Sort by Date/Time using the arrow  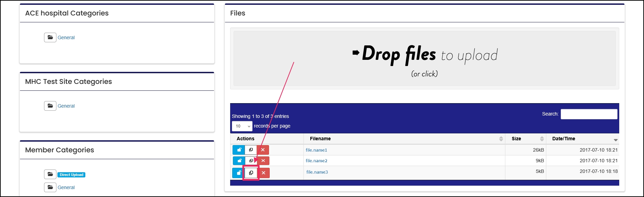615,140
